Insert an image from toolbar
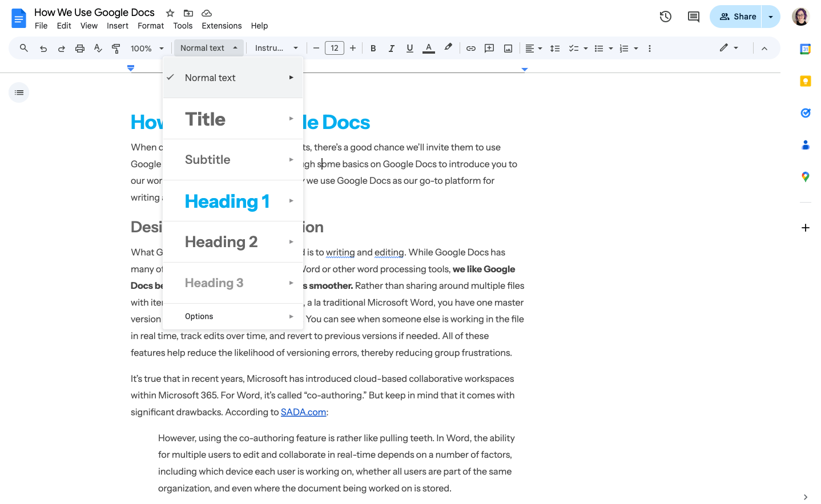Screen dimensions: 821x504 (508, 49)
